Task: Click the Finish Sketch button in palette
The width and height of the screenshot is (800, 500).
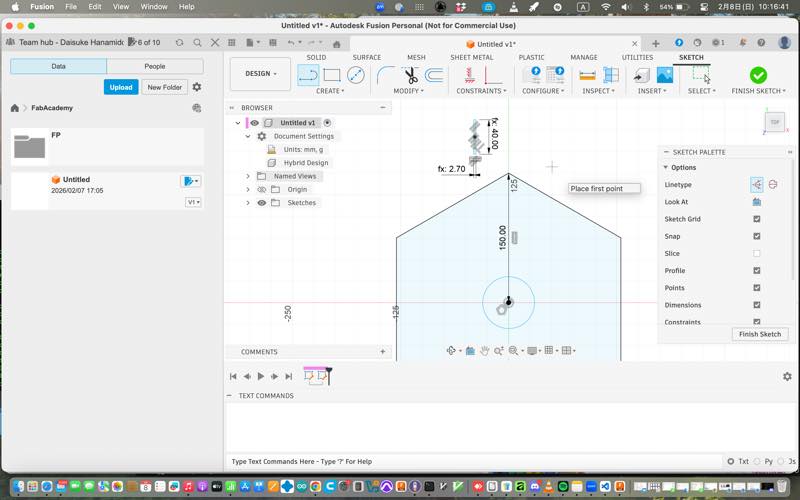Action: [x=760, y=334]
